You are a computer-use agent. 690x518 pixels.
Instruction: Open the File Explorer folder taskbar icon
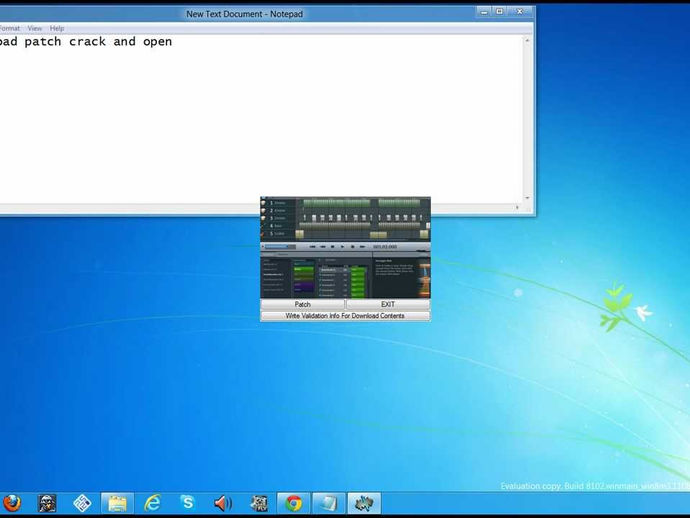coord(117,503)
